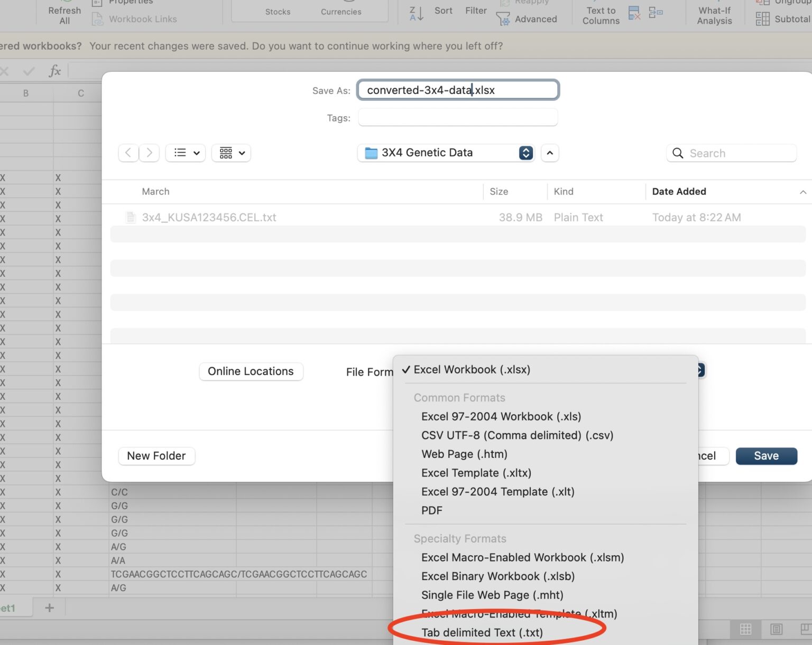The width and height of the screenshot is (812, 645).
Task: Switch to Page Layout view
Action: coord(776,630)
